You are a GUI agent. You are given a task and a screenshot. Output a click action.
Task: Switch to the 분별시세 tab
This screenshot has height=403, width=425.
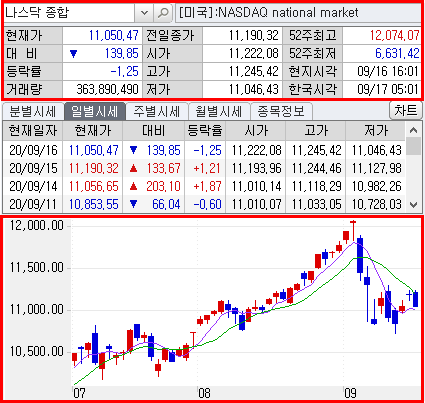[x=33, y=111]
